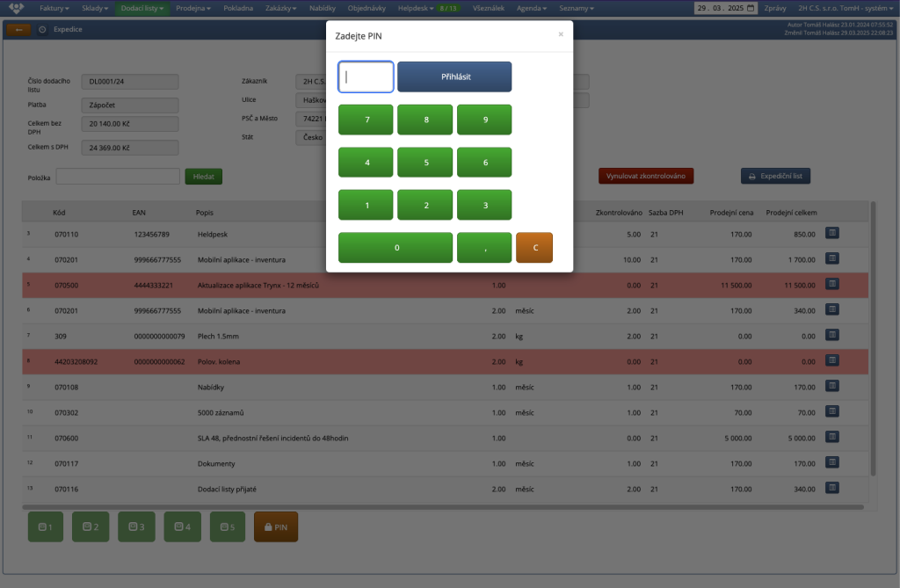Clear PIN with the orange C button

[x=534, y=248]
